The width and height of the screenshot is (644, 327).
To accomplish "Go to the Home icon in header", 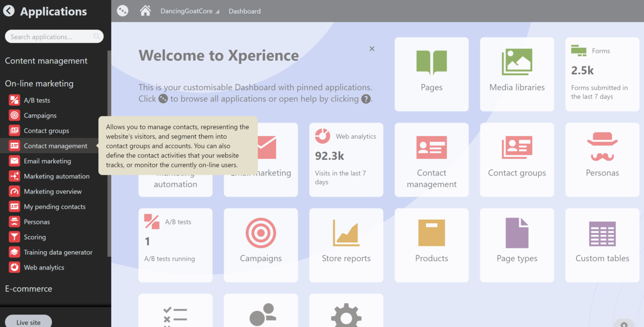I will pos(145,11).
